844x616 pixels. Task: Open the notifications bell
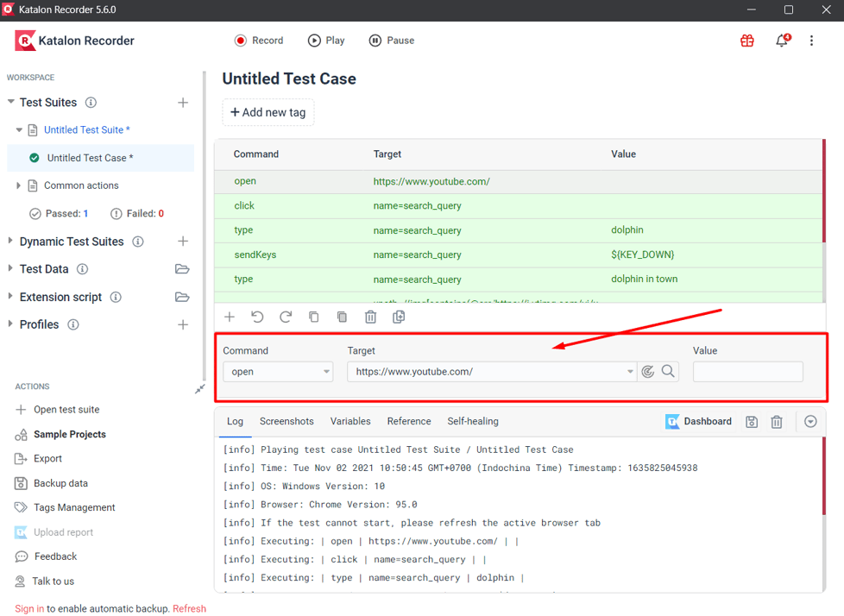coord(781,40)
